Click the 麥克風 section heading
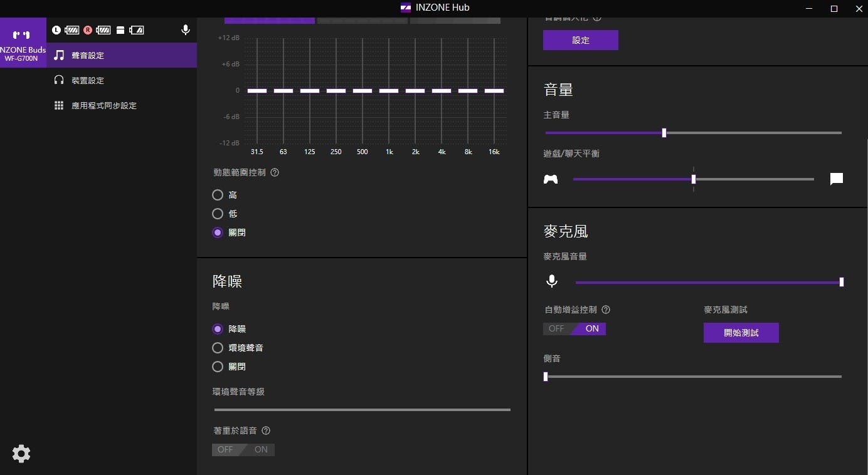 (x=566, y=231)
